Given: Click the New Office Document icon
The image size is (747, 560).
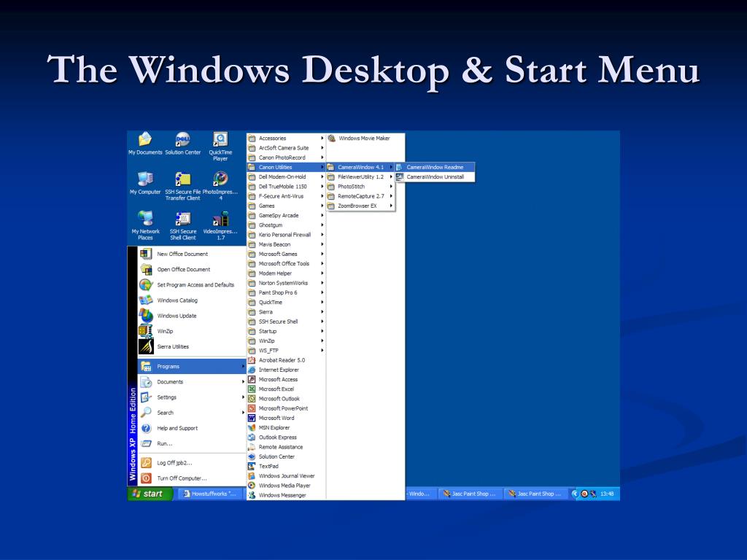Looking at the screenshot, I should (146, 254).
